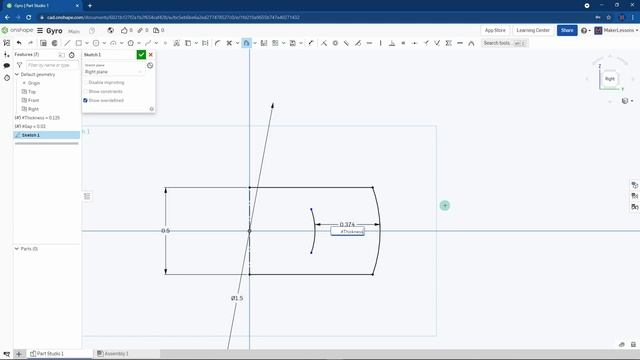Click the blue Share button

(x=567, y=31)
